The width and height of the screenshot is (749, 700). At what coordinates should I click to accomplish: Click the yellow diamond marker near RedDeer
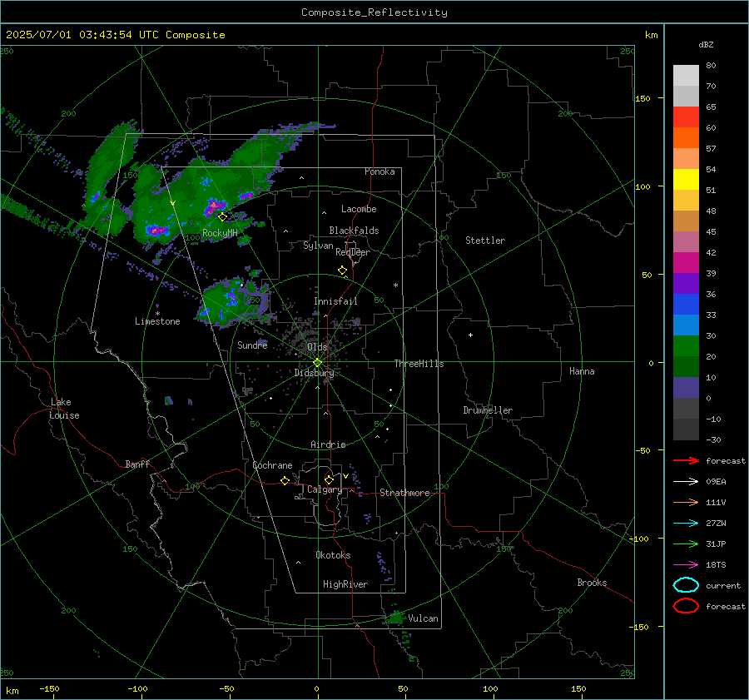point(342,271)
